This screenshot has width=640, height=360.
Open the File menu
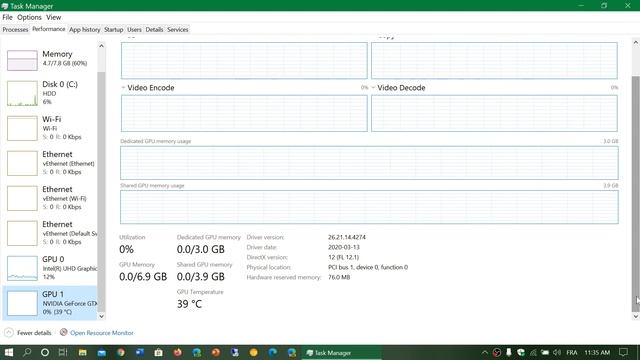click(7, 17)
